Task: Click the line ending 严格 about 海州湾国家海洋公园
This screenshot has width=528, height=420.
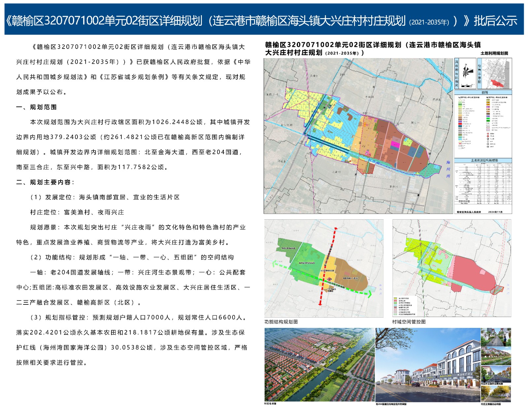Action: [132, 347]
